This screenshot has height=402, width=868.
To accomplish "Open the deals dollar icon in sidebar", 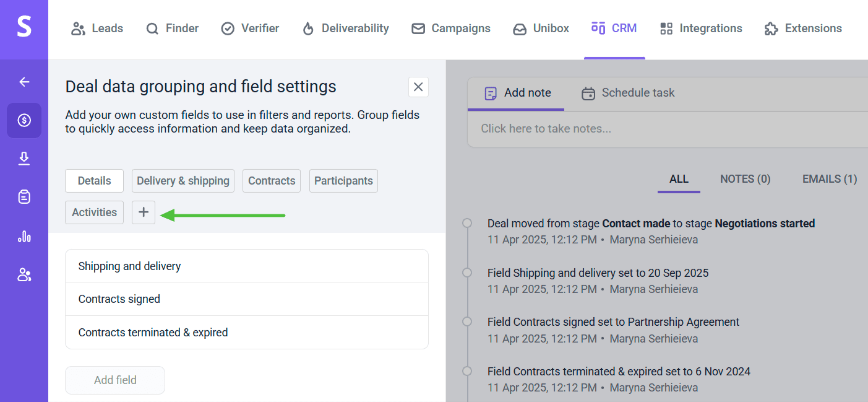I will [24, 120].
